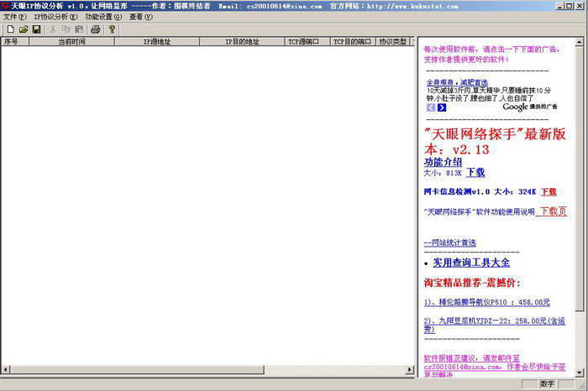
Task: Click the Open folder toolbar icon
Action: (24, 29)
